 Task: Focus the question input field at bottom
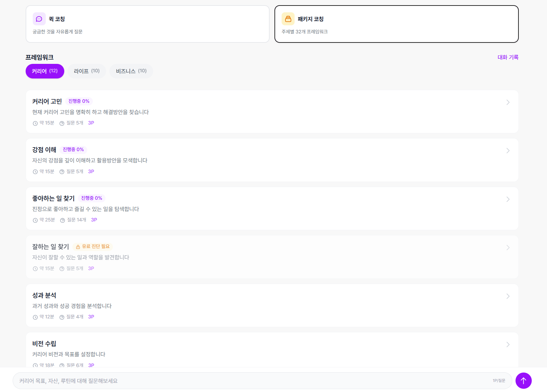253,381
